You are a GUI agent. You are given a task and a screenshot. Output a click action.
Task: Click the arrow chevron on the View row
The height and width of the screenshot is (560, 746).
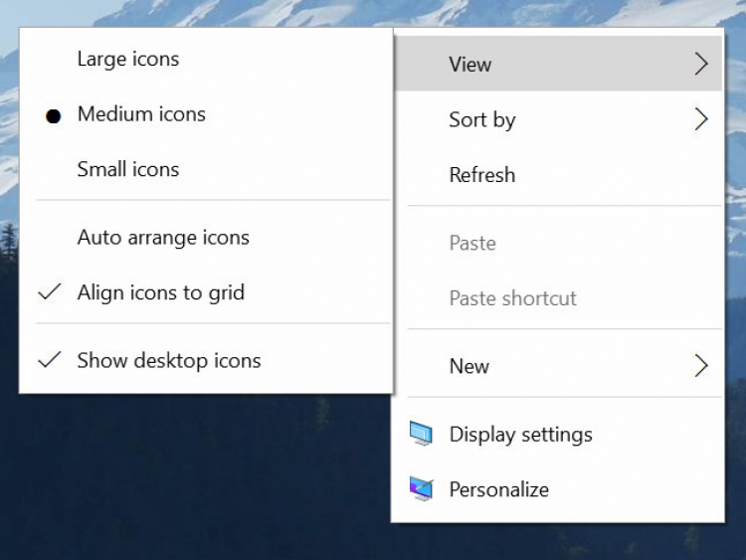pyautogui.click(x=700, y=65)
